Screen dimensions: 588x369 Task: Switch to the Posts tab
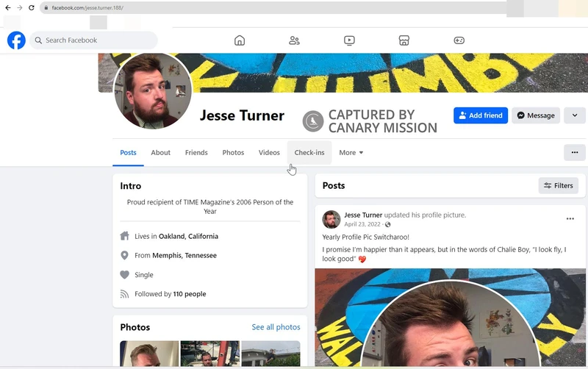(128, 153)
